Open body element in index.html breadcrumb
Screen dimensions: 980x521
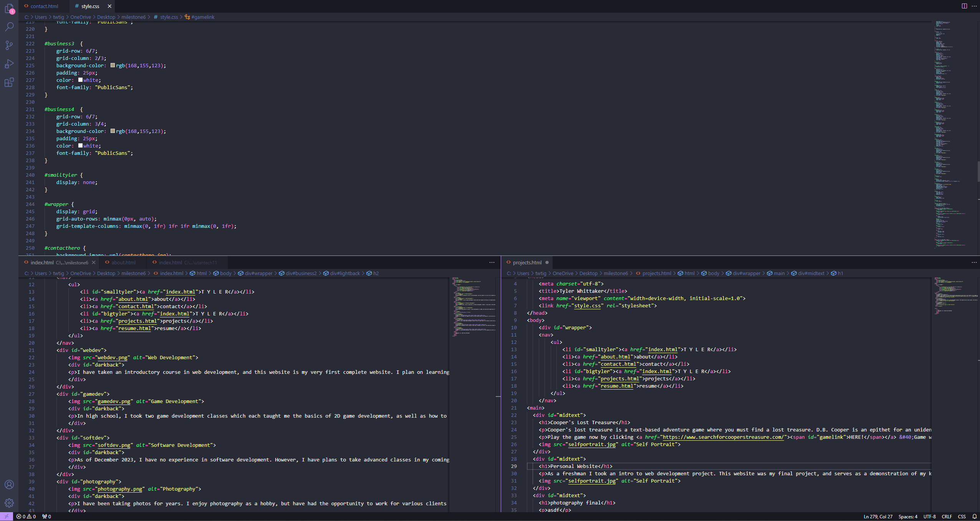[x=222, y=273]
